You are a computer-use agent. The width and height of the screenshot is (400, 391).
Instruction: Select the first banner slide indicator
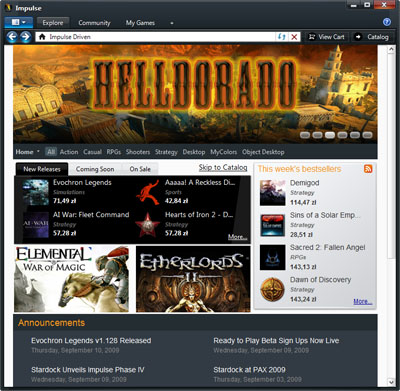point(305,135)
